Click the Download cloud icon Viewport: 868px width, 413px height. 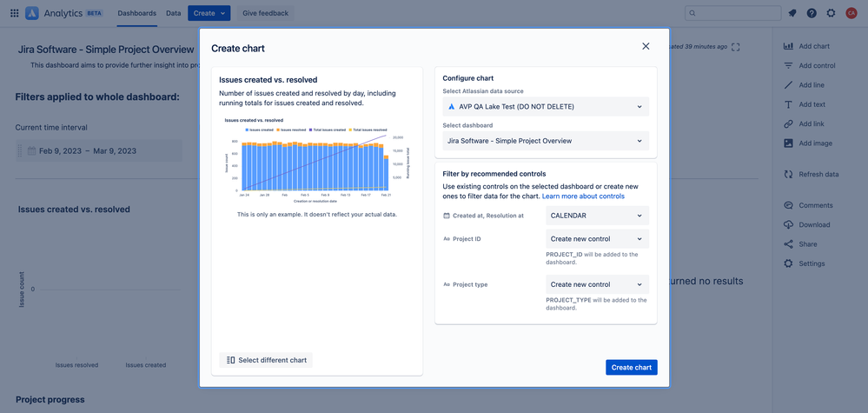pos(789,225)
